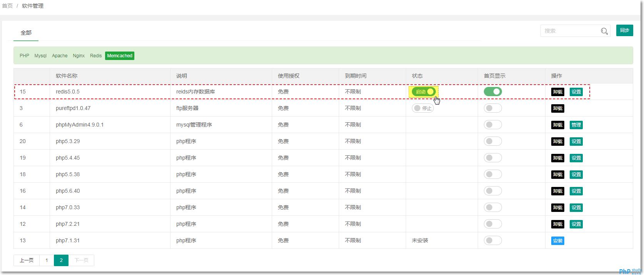
Task: Disable homepage display for redis5.0.5
Action: click(x=493, y=92)
